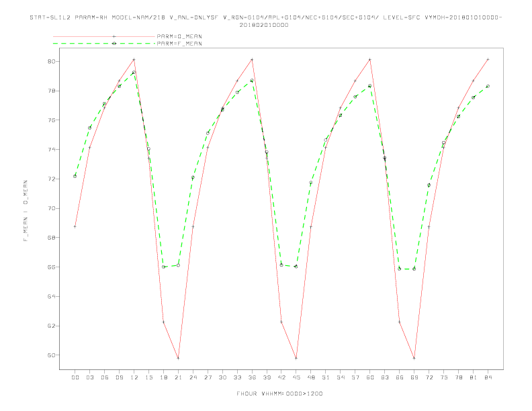
Task: Click the x-axis tick label 54
Action: pyautogui.click(x=341, y=377)
